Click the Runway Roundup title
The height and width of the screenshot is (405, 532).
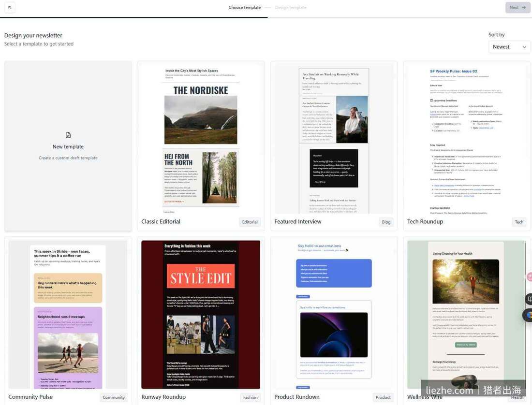click(163, 397)
